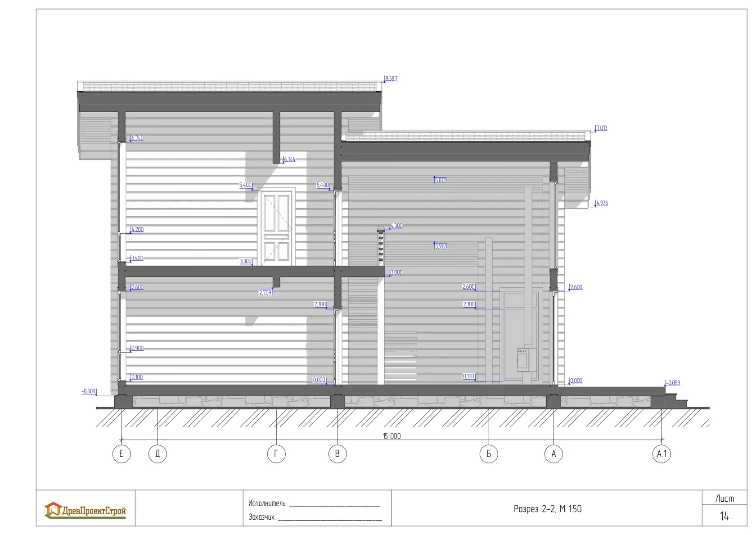Viewport: 756px width, 535px height.
Task: Click the 15 000 overall dimension label
Action: 391,436
